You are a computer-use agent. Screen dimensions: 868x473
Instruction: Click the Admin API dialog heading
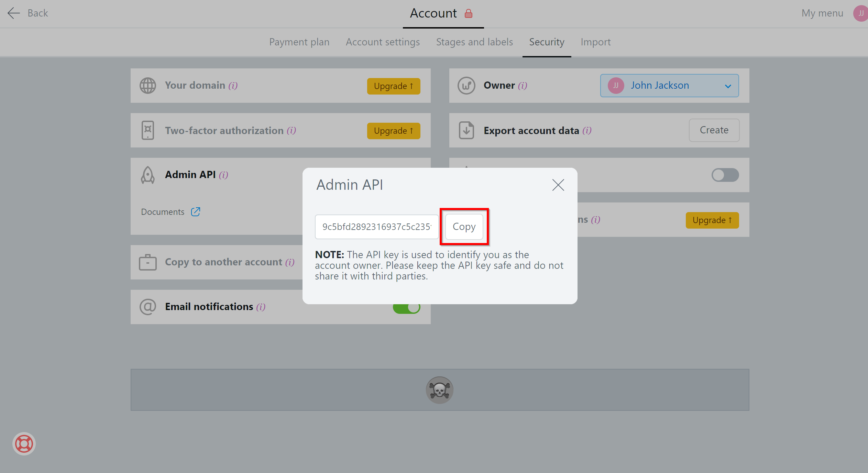pos(350,185)
